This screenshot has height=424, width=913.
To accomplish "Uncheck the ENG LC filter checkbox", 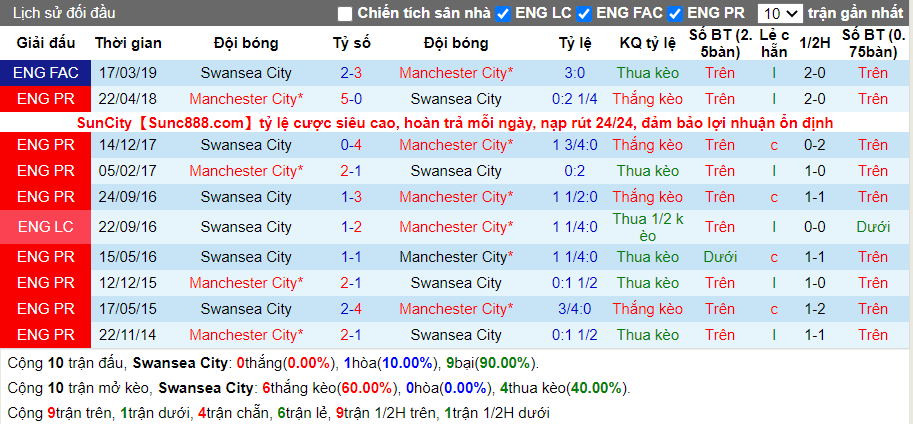I will click(503, 13).
